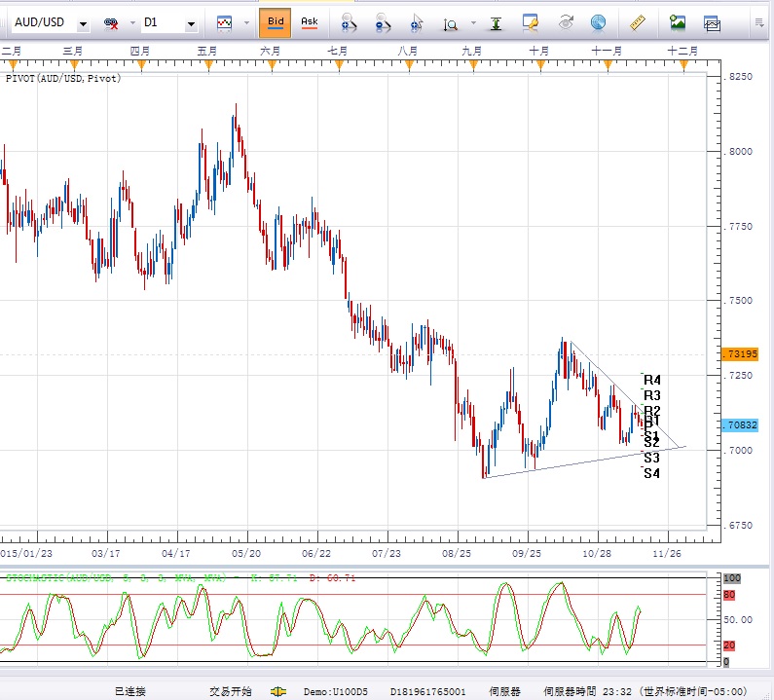Click the unlink chart icon with red X

(x=111, y=21)
